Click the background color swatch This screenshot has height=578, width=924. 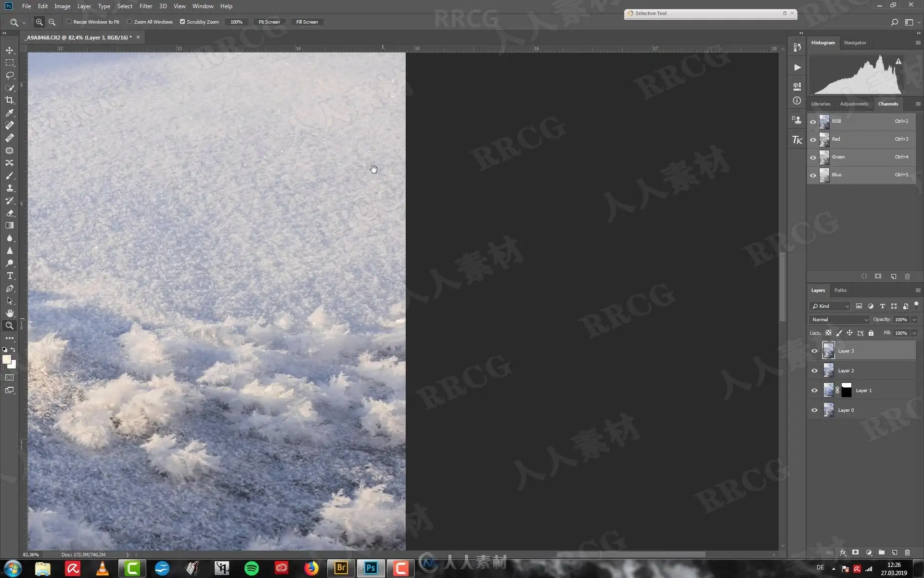(x=13, y=366)
